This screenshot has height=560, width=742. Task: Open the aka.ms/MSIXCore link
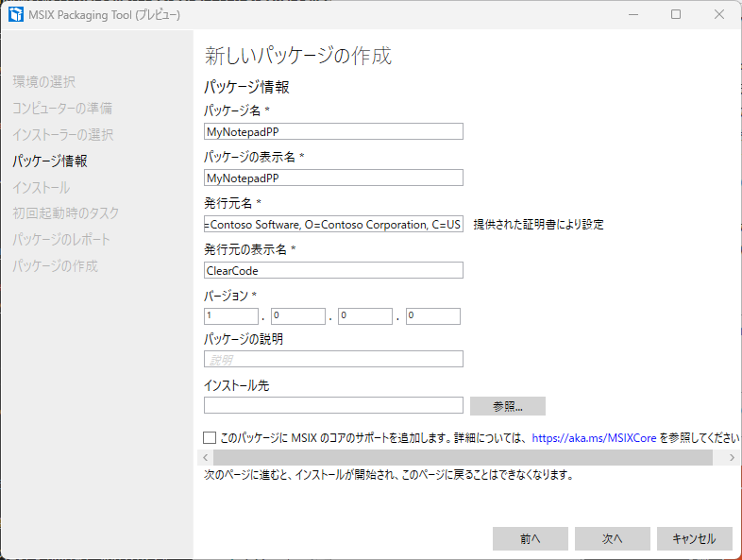tap(594, 438)
